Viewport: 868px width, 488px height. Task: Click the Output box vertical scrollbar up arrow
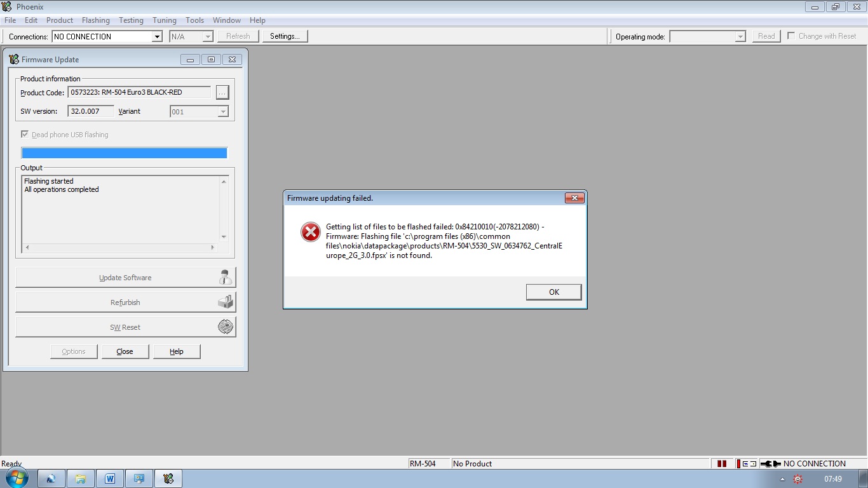[224, 182]
